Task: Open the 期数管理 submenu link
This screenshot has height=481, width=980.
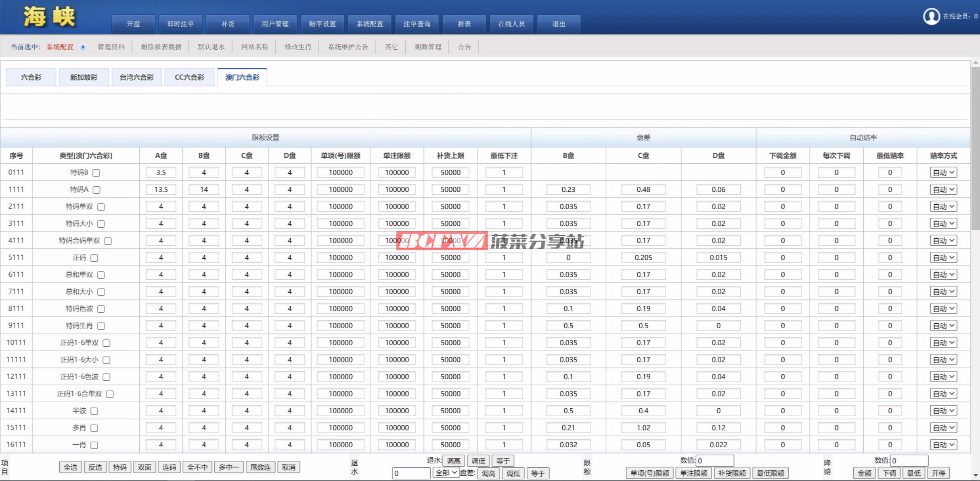Action: click(x=428, y=47)
